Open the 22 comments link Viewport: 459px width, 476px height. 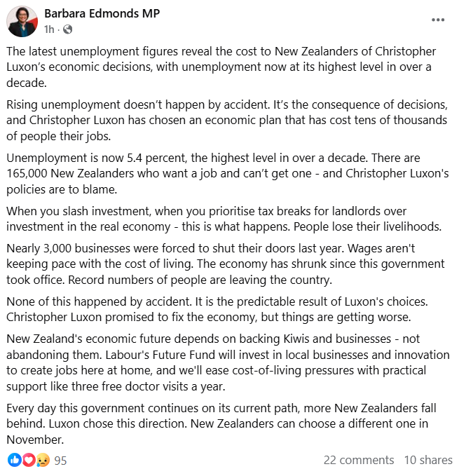tap(358, 460)
